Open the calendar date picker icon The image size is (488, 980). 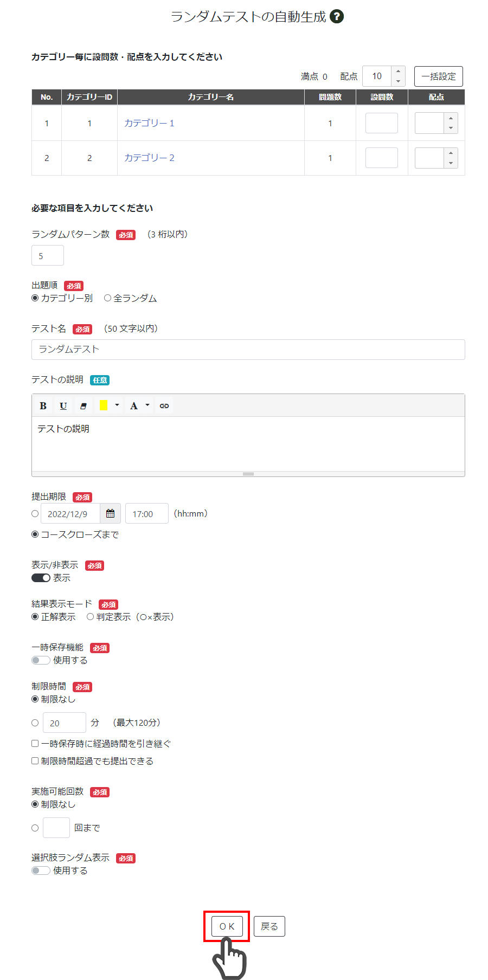(x=110, y=513)
